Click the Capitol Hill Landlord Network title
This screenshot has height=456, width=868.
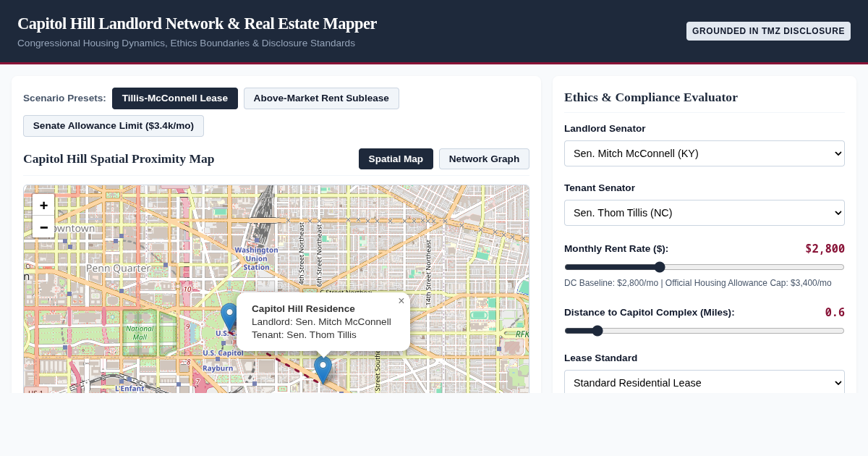coord(197,23)
